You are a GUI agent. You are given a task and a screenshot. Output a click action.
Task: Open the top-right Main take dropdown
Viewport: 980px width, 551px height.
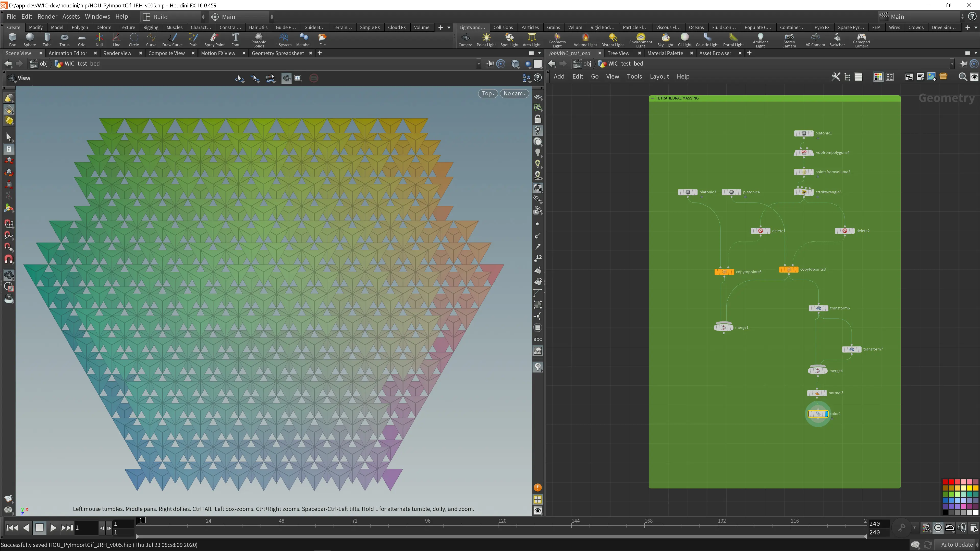[921, 17]
